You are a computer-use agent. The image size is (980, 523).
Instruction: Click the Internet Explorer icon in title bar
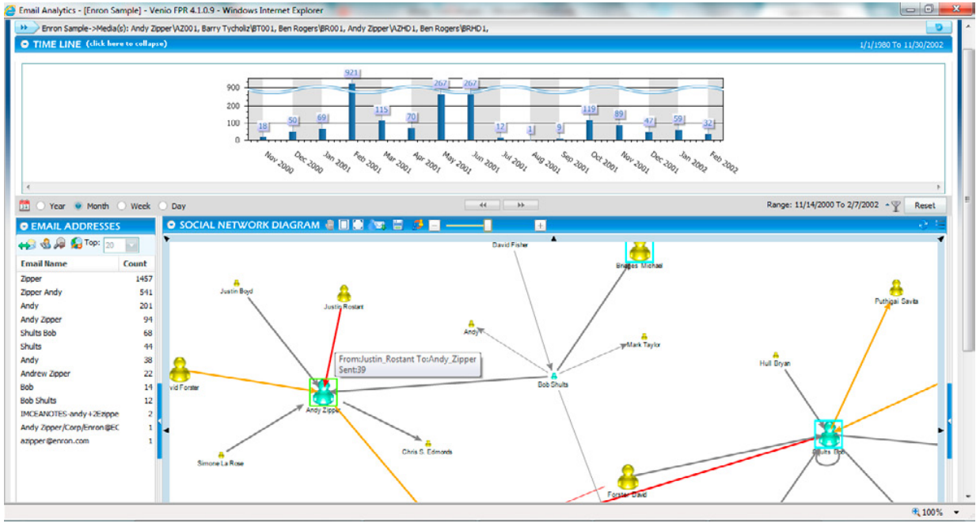click(9, 9)
